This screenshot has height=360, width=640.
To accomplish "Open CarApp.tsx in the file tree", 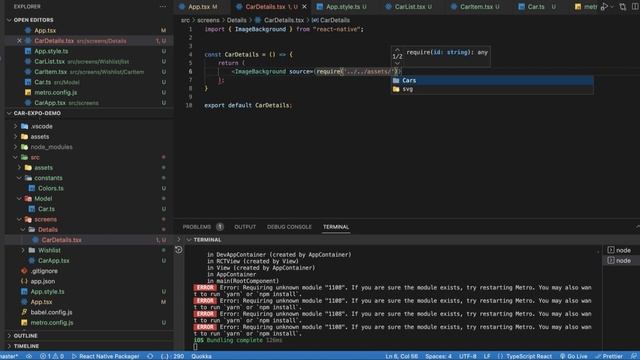I will pos(53,261).
